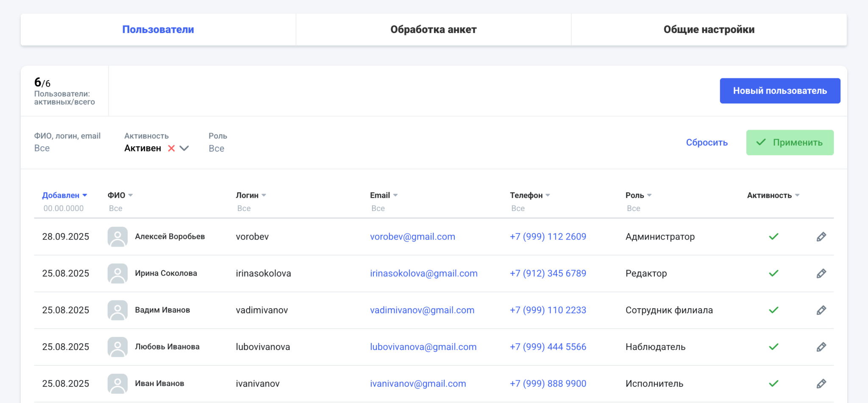Switch to Обработка анкет tab
868x403 pixels.
pos(433,30)
